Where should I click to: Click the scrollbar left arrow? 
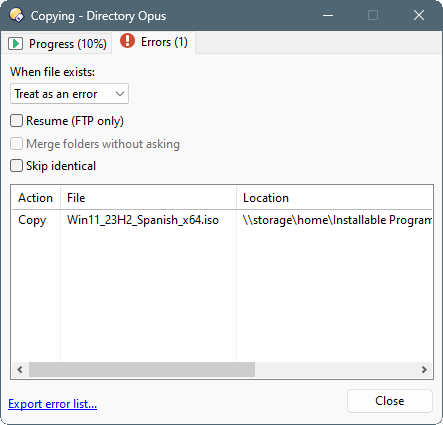point(20,369)
